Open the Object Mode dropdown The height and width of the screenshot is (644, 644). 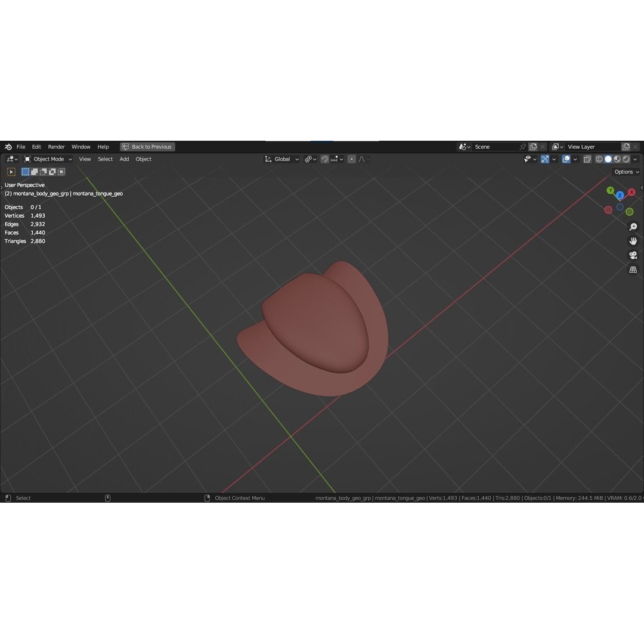[48, 159]
